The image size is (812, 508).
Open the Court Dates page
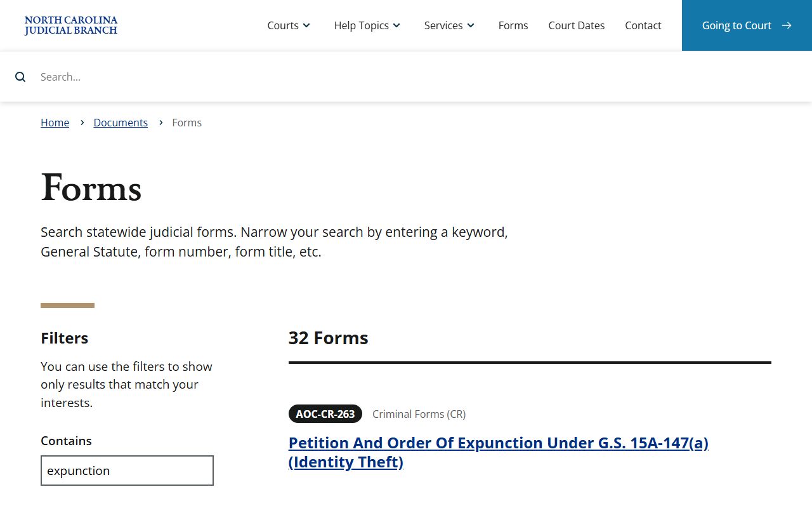pyautogui.click(x=576, y=25)
